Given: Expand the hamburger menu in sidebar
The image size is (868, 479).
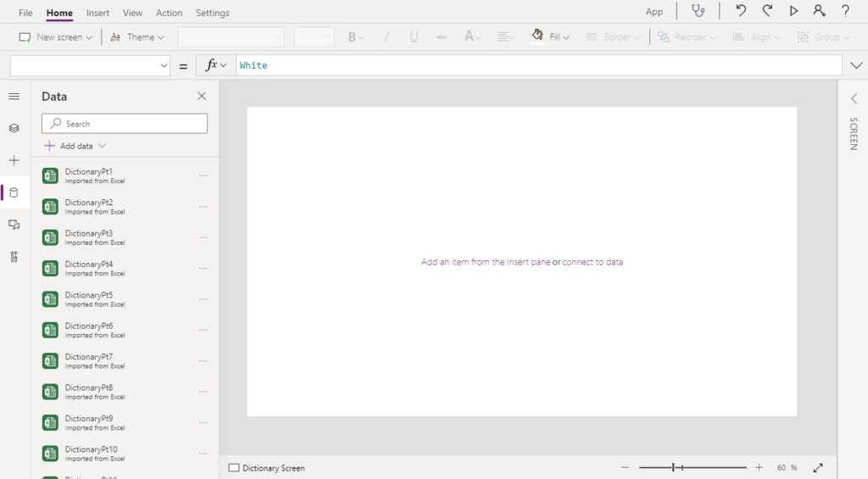Looking at the screenshot, I should (x=14, y=97).
